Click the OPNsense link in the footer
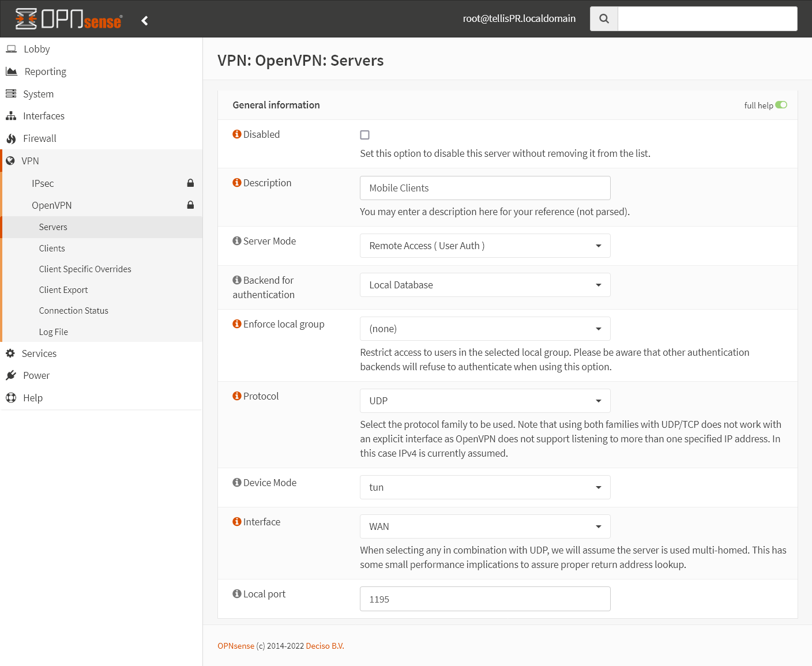 tap(236, 646)
